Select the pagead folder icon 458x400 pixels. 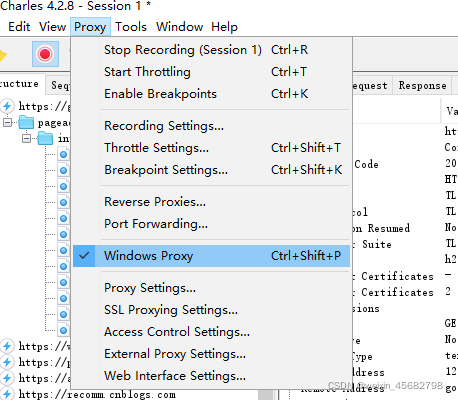coord(26,122)
